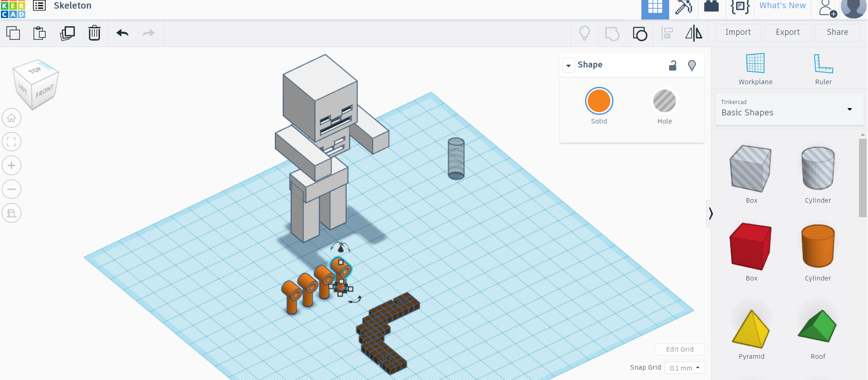Viewport: 868px width, 380px height.
Task: Click the shapes panel scrollbar
Action: point(863,178)
